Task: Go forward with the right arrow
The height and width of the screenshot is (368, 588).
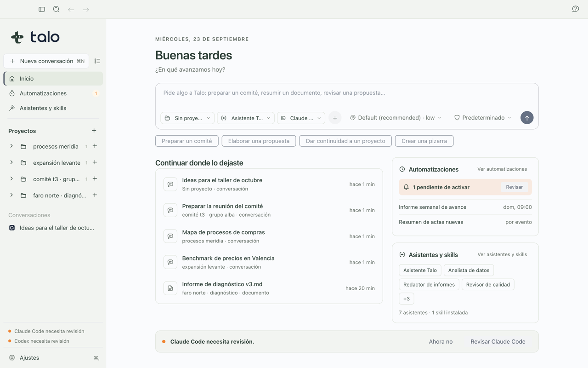Action: (x=86, y=9)
